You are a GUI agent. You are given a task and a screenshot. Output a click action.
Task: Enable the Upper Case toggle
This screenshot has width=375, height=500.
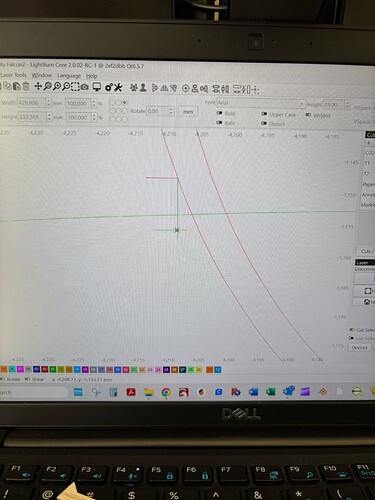click(264, 114)
